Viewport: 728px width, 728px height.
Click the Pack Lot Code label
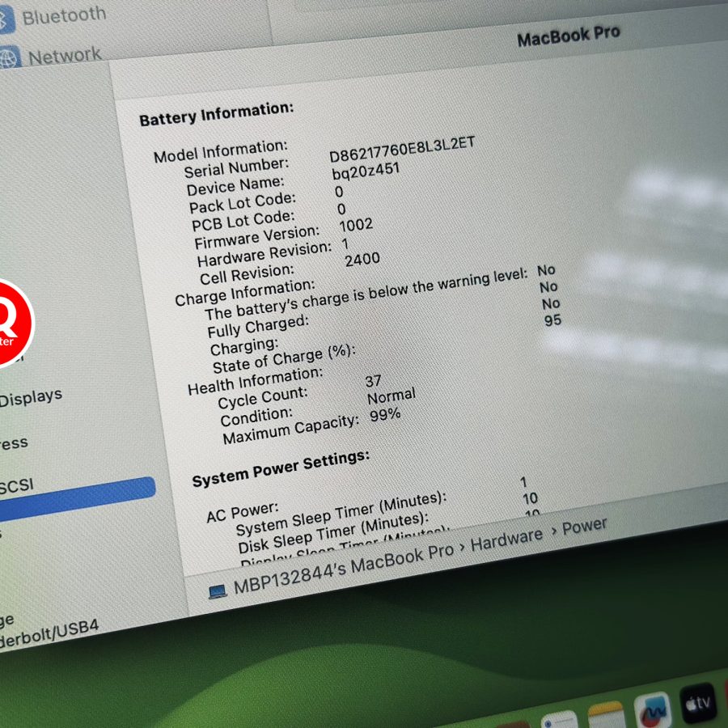point(243,203)
